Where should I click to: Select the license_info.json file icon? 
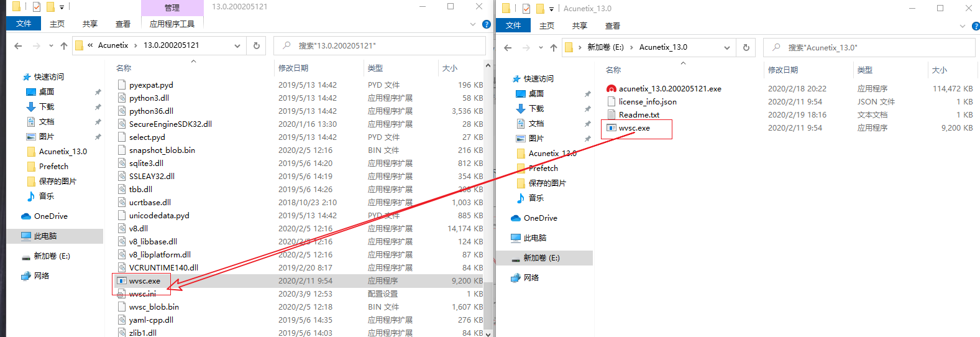(x=611, y=101)
